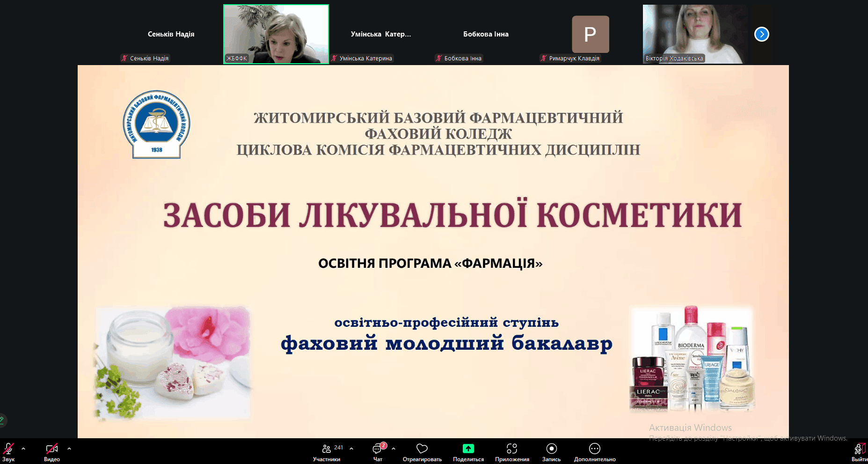Unmute microphone with the Звук button
Screen dimensions: 868x464
(x=8, y=452)
